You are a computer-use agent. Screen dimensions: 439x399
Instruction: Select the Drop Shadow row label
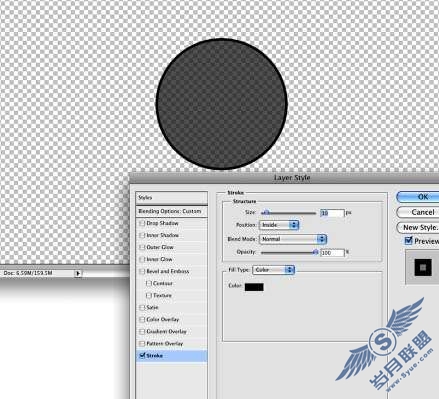click(162, 223)
